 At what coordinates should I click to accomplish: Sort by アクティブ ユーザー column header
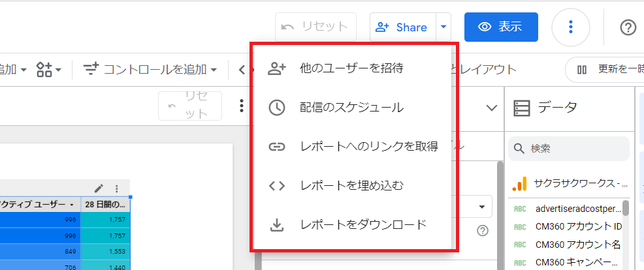coord(39,204)
